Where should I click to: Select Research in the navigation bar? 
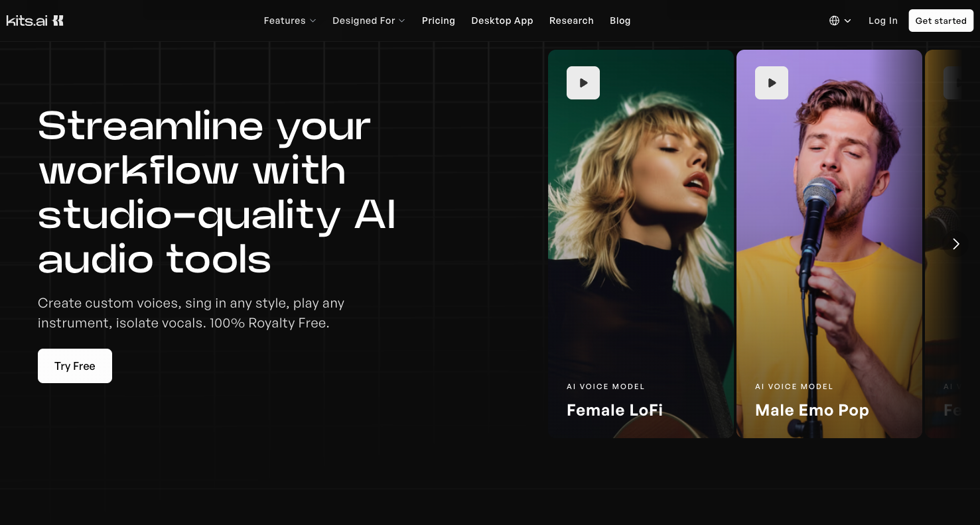(x=571, y=21)
